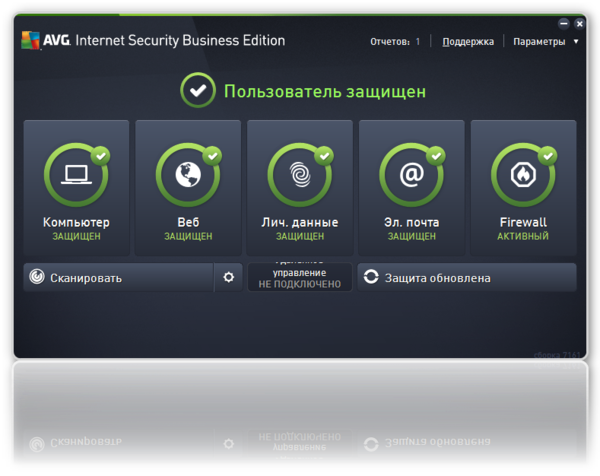Open the Firewall flame tile
The width and height of the screenshot is (600, 476).
tap(523, 187)
